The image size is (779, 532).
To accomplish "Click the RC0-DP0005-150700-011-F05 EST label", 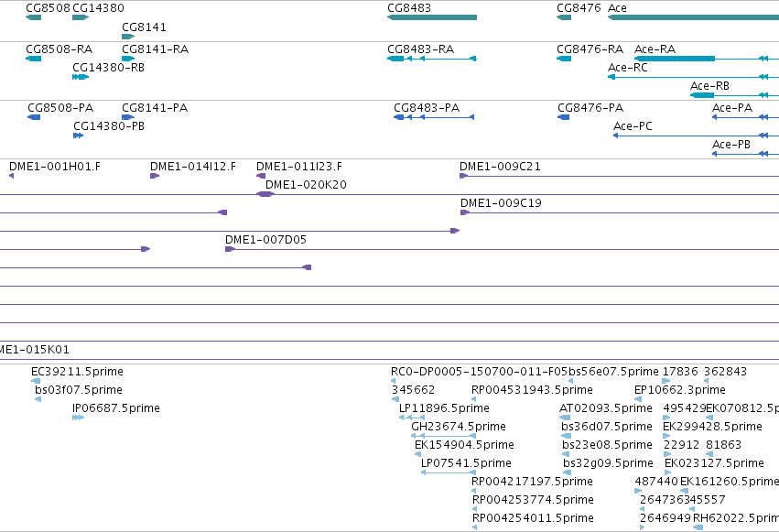I will click(479, 372).
